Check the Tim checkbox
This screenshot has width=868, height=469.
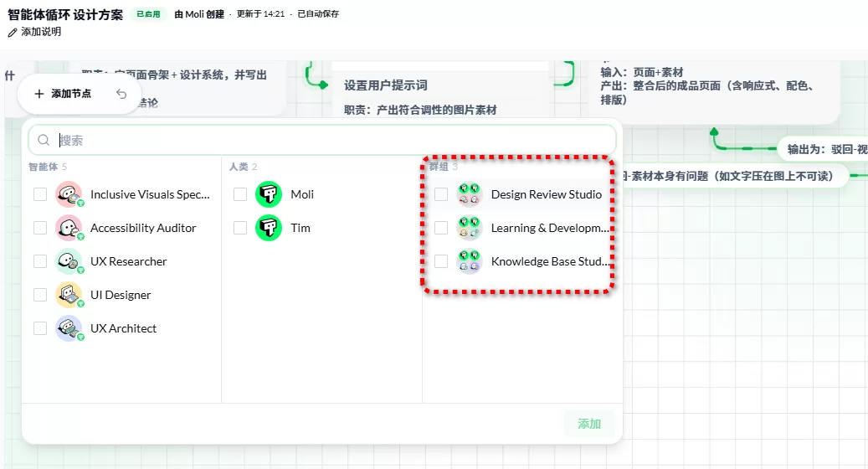[239, 228]
